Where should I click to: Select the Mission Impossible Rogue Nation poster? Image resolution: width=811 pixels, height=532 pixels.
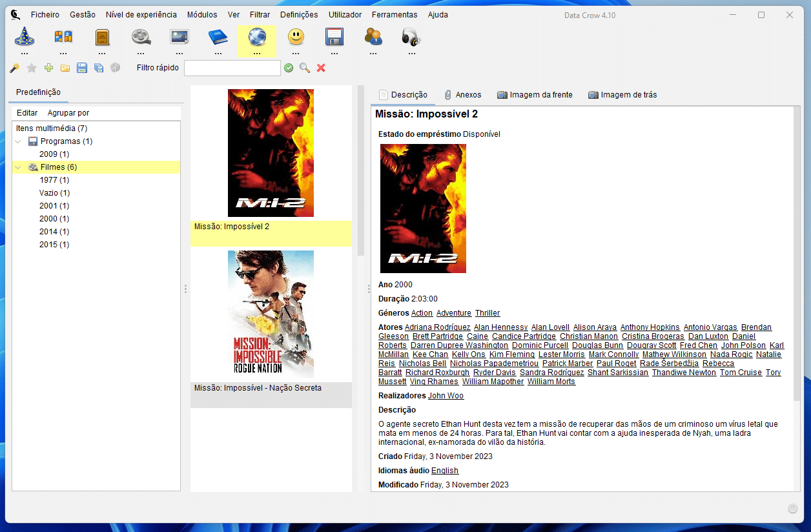tap(271, 314)
